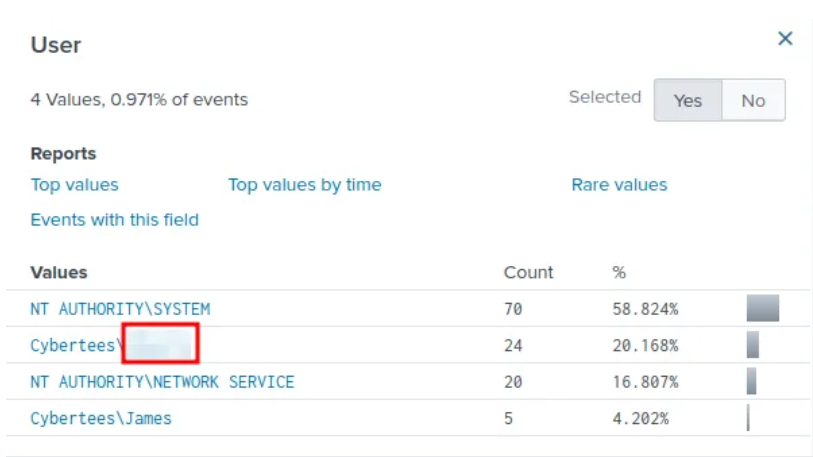Screen dimensions: 813x457
Task: Open Top values by time report
Action: click(305, 185)
